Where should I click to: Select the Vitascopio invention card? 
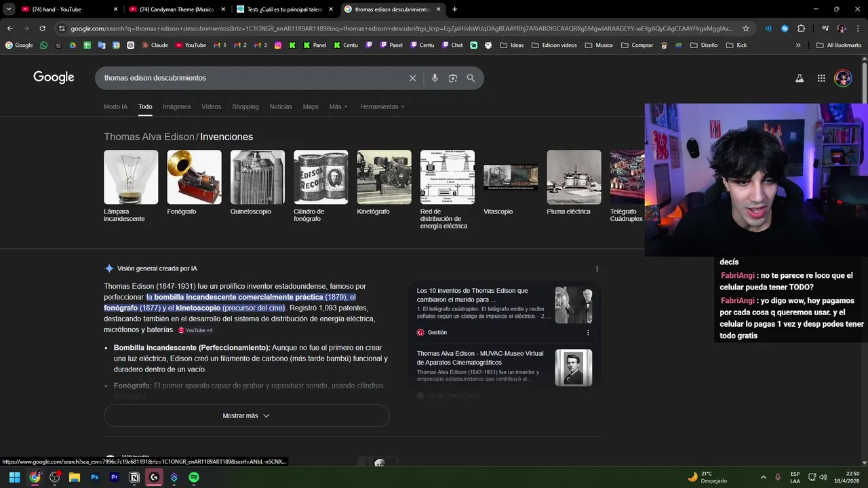[511, 183]
